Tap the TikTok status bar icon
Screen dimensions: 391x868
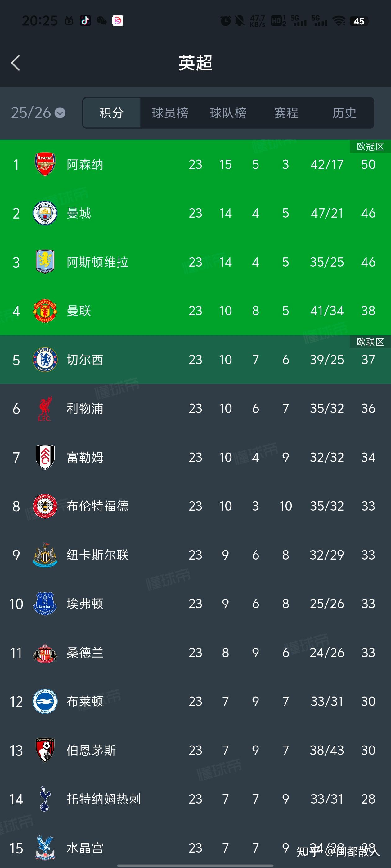85,21
